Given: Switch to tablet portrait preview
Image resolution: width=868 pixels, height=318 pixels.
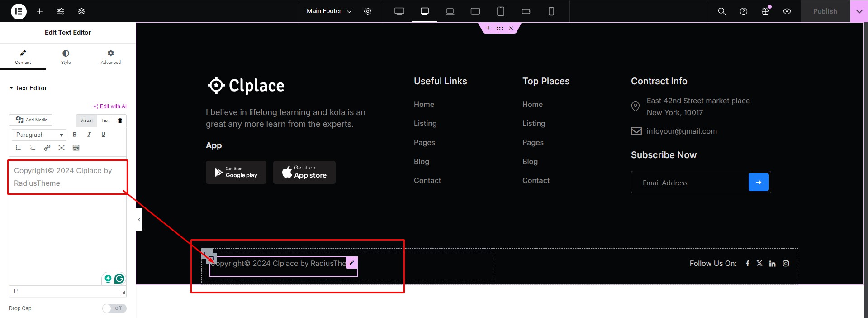Looking at the screenshot, I should pyautogui.click(x=501, y=11).
